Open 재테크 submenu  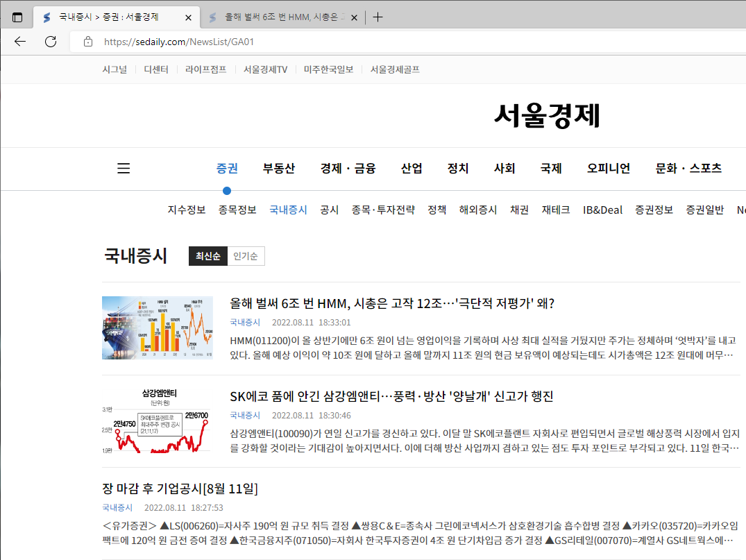click(x=556, y=210)
